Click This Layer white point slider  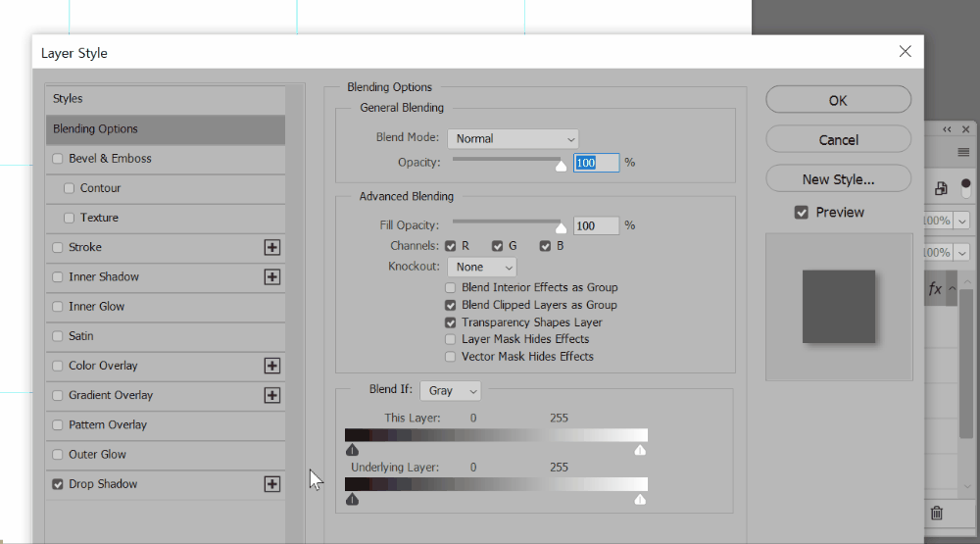coord(640,450)
